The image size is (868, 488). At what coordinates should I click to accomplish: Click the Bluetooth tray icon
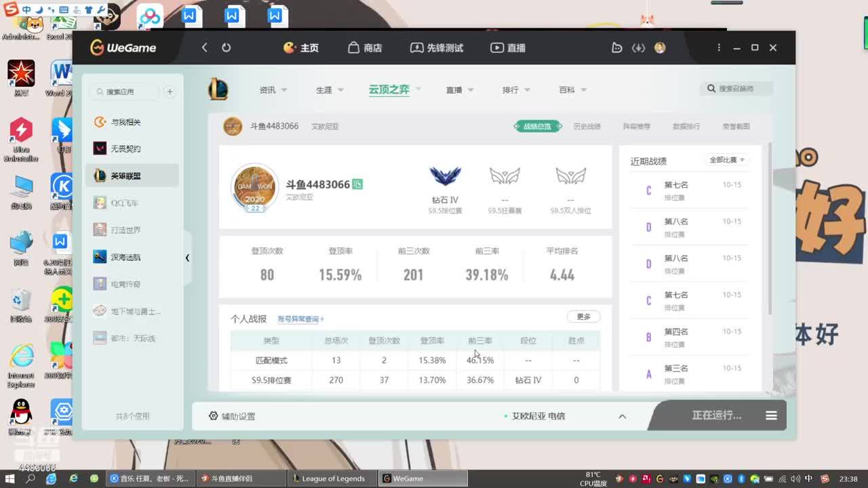(741, 479)
